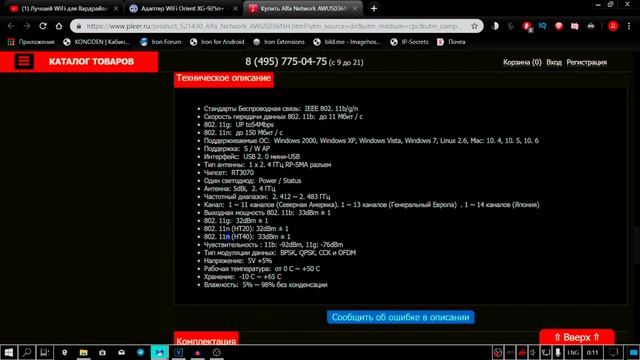
Task: Select the Техническое описание section header
Action: pyautogui.click(x=224, y=78)
